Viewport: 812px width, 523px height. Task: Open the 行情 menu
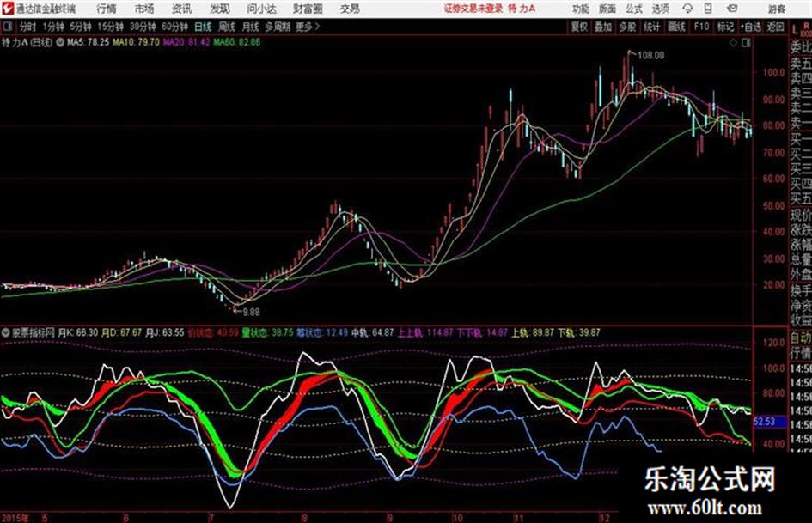(107, 9)
